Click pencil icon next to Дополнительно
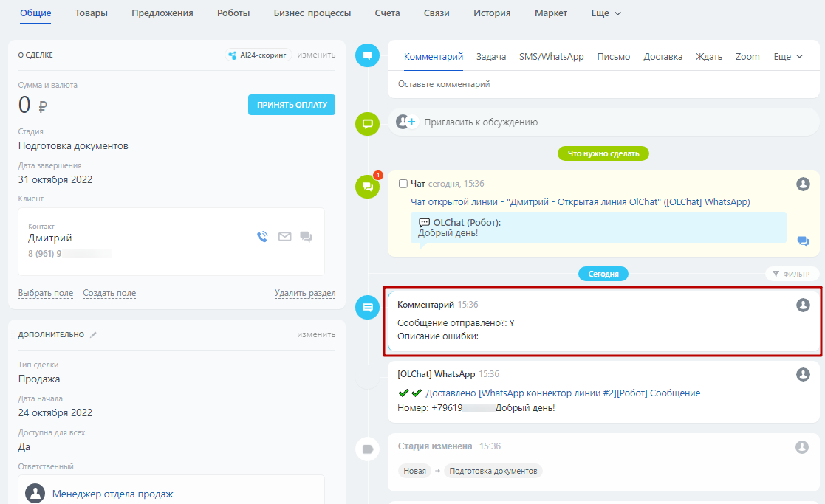Screen dimensions: 825x504 point(93,334)
